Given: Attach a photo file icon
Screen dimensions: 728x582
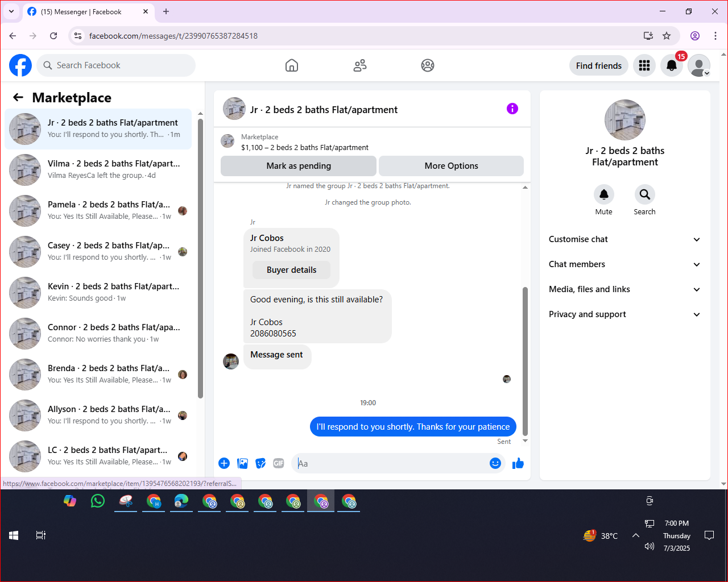Looking at the screenshot, I should (242, 463).
